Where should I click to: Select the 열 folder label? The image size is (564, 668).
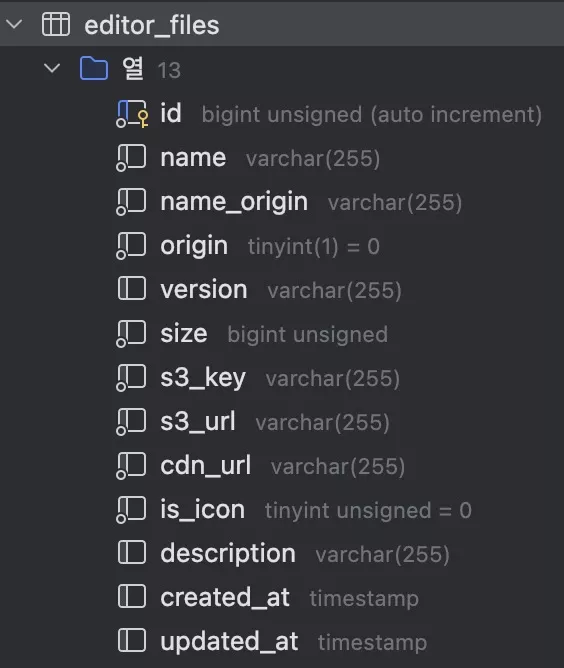[133, 68]
